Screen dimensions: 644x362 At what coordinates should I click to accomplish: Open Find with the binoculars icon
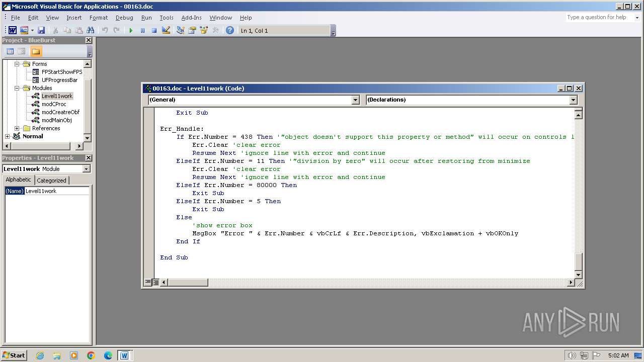tap(91, 31)
